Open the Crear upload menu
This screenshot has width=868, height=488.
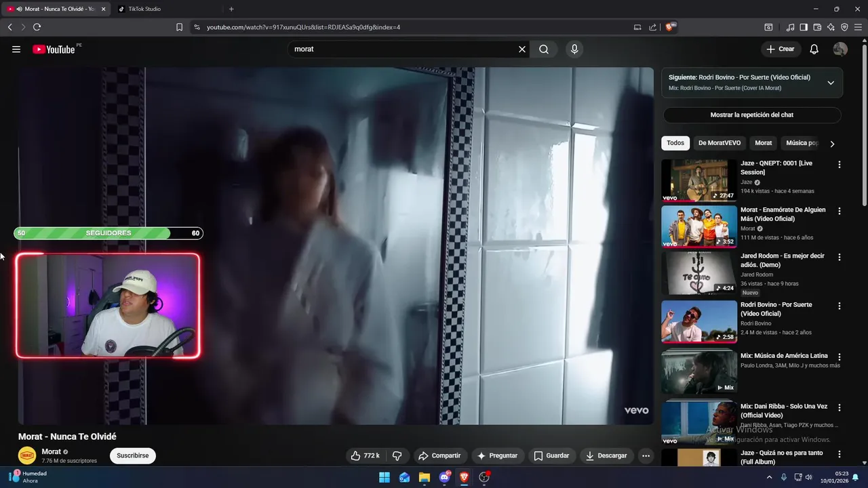(x=781, y=49)
